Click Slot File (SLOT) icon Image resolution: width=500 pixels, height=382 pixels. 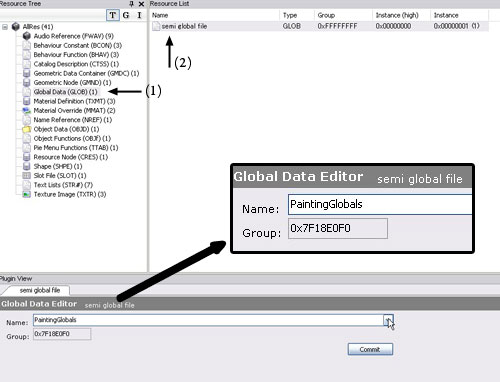27,176
